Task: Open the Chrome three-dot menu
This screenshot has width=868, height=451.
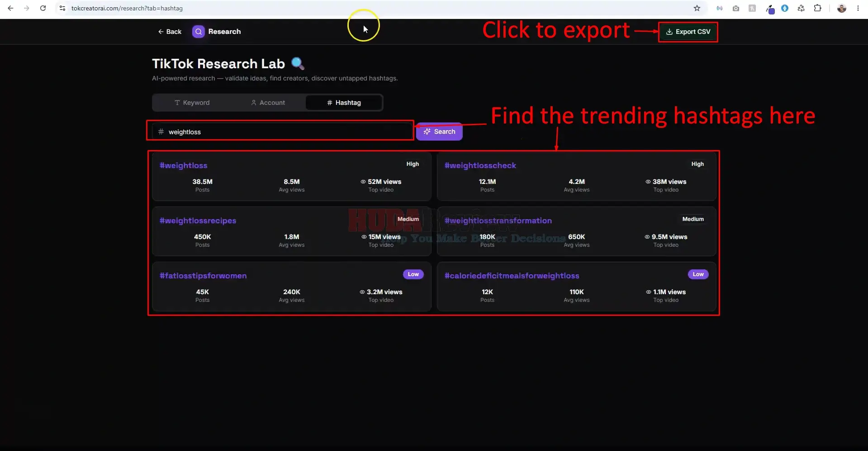Action: [x=858, y=8]
